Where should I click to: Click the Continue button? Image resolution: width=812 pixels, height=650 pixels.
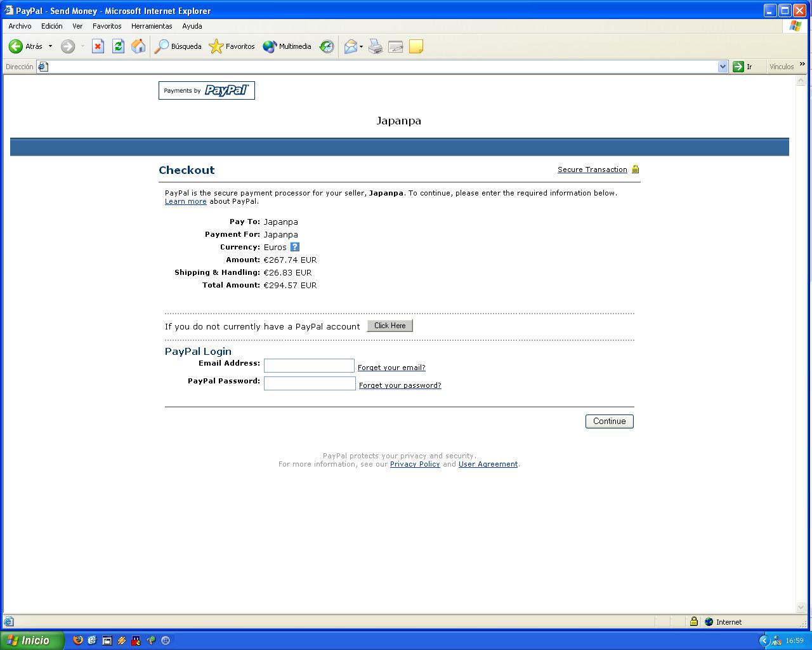click(610, 421)
